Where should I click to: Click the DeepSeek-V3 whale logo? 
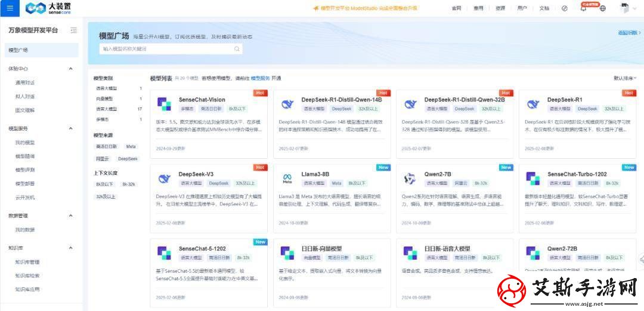165,178
